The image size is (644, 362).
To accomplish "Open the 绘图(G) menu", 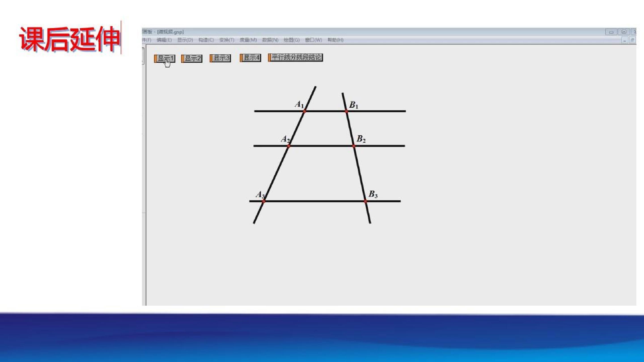I will [x=292, y=40].
